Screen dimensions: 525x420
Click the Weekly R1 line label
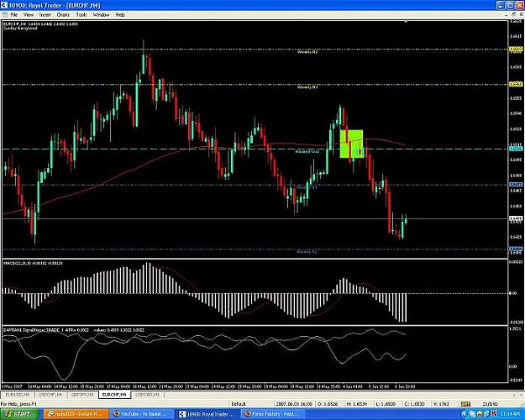click(x=307, y=87)
